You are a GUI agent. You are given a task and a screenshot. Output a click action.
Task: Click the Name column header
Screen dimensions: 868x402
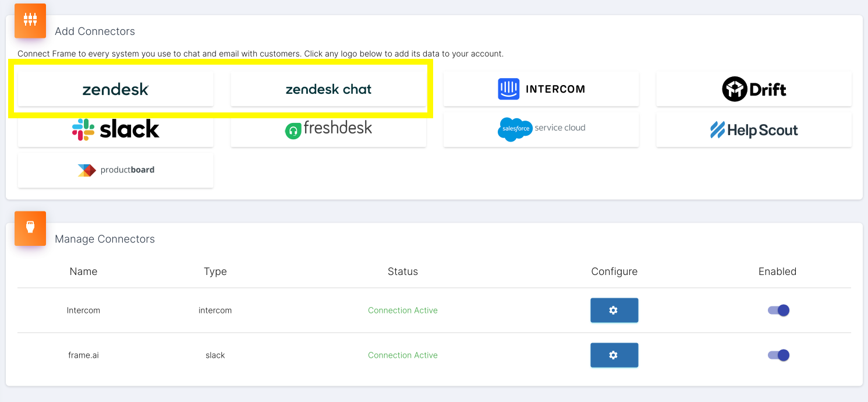83,271
